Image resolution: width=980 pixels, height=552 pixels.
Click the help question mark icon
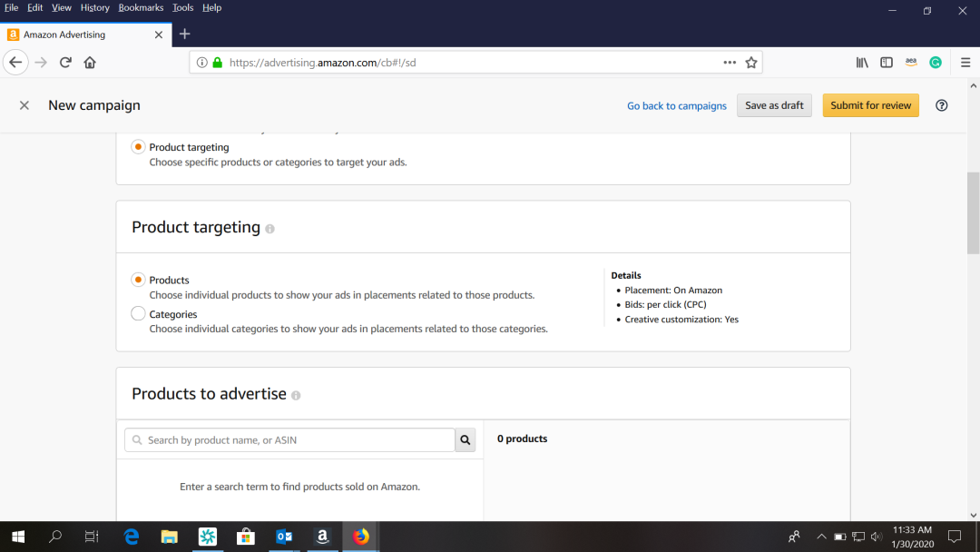pos(941,105)
